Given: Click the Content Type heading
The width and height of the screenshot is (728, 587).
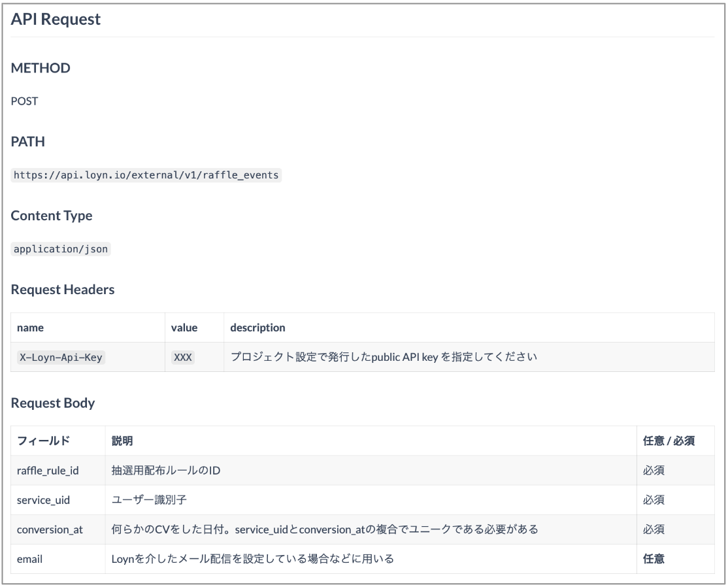Looking at the screenshot, I should (52, 216).
